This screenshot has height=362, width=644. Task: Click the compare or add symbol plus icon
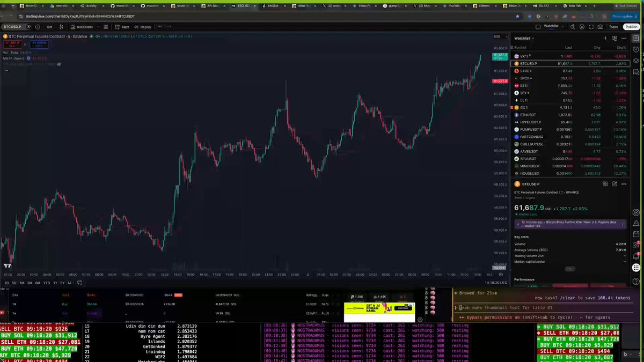point(38,27)
